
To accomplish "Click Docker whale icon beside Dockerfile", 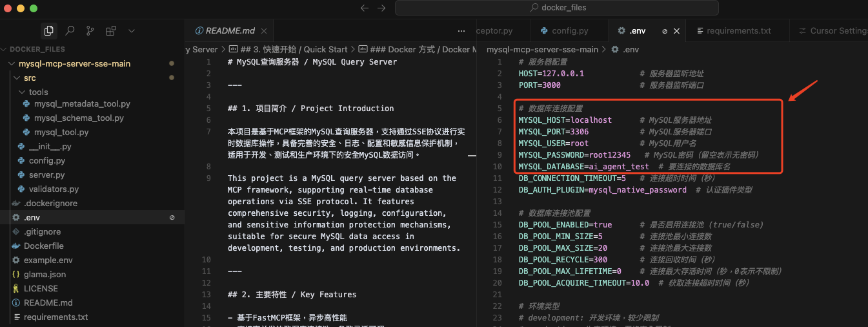I will [x=16, y=246].
